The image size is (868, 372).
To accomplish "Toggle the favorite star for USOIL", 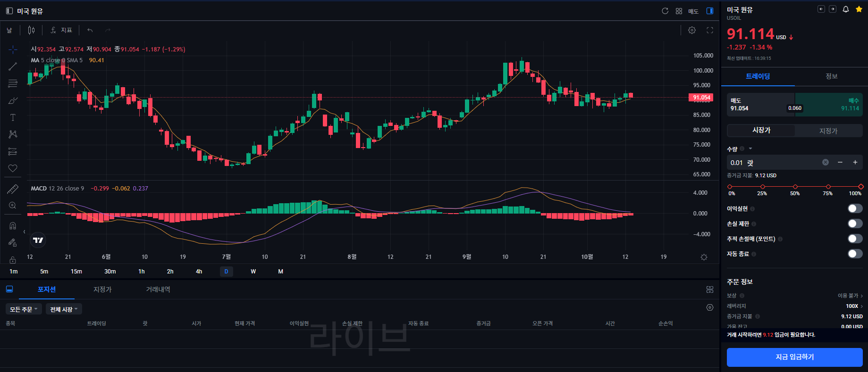I will point(859,9).
